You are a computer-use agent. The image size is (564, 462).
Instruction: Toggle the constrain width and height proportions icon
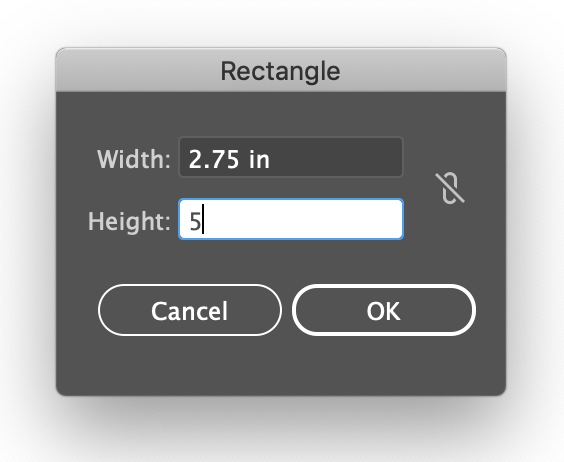tap(450, 188)
